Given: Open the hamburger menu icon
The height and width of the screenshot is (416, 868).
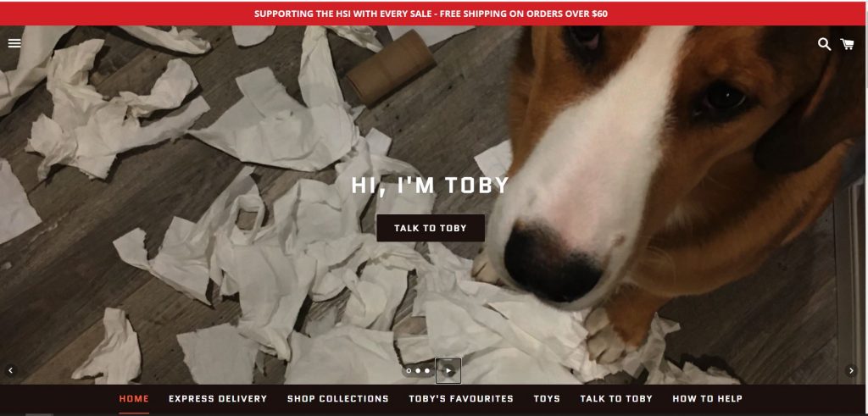Looking at the screenshot, I should 14,43.
